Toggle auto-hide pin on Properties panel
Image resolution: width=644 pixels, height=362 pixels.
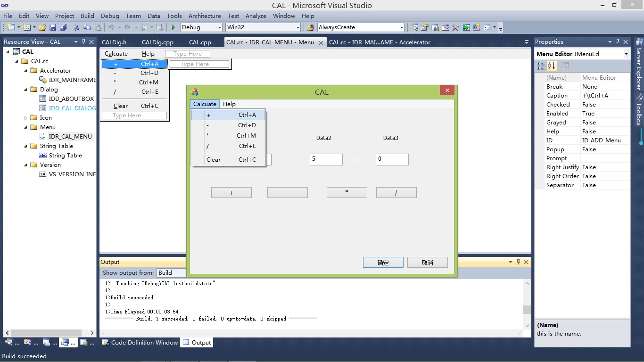pyautogui.click(x=619, y=41)
